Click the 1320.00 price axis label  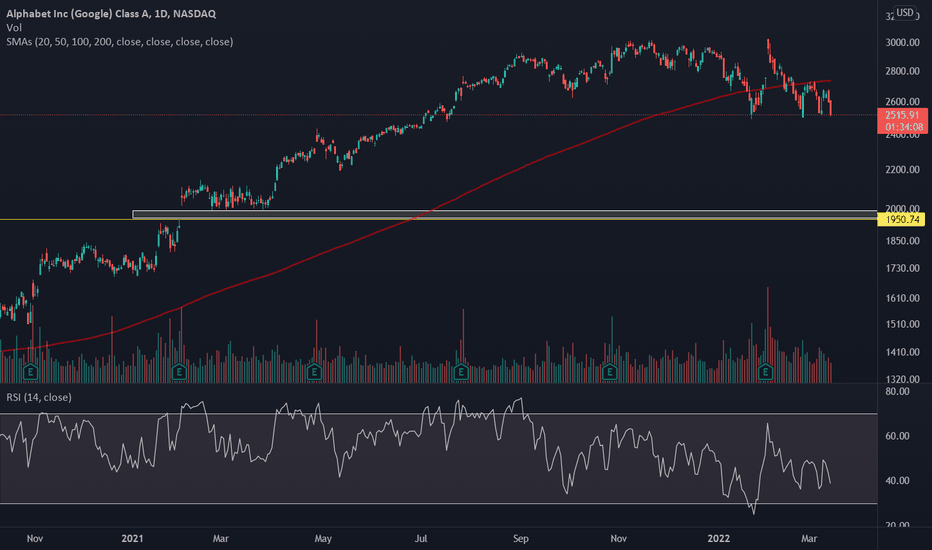click(x=902, y=379)
